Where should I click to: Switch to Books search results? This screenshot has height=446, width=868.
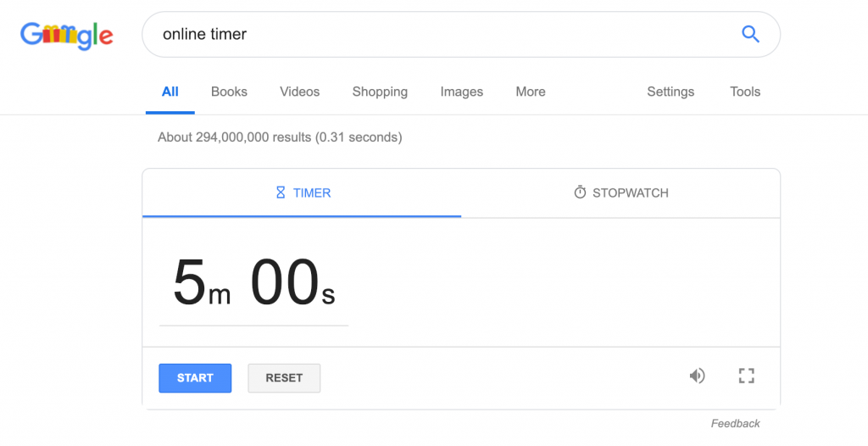pos(229,92)
